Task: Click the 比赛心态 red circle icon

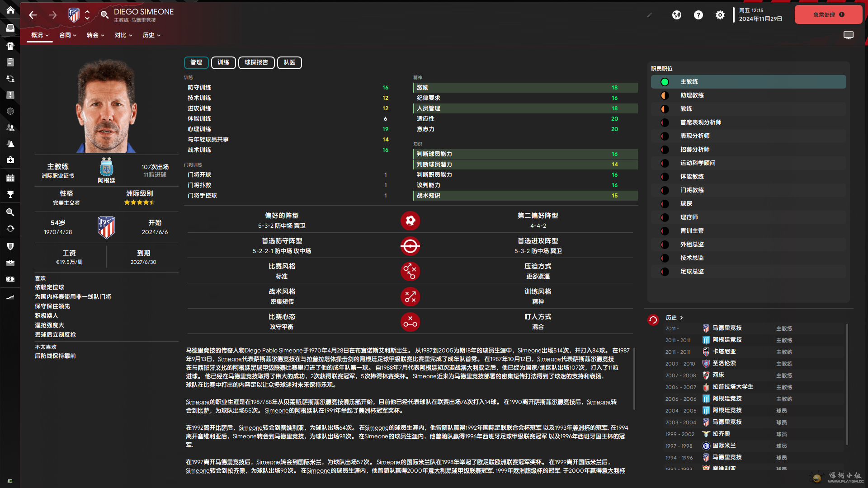Action: [x=410, y=322]
